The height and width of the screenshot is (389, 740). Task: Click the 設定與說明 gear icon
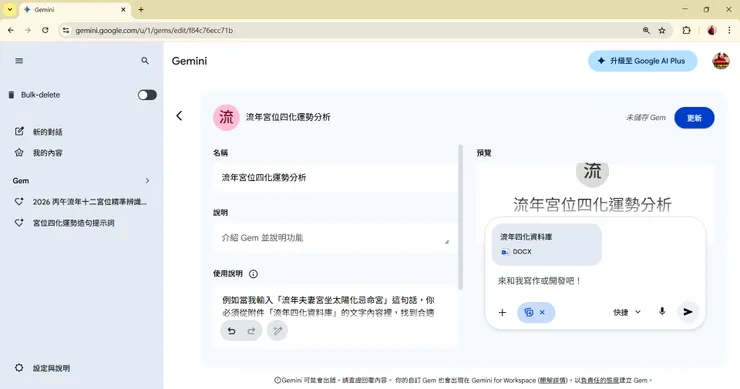pyautogui.click(x=19, y=368)
